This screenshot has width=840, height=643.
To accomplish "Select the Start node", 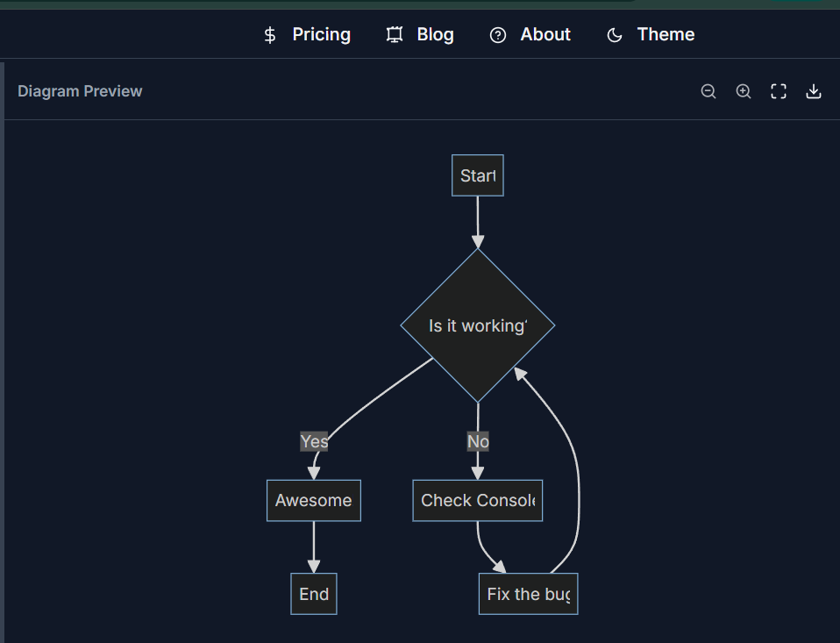I will [478, 175].
